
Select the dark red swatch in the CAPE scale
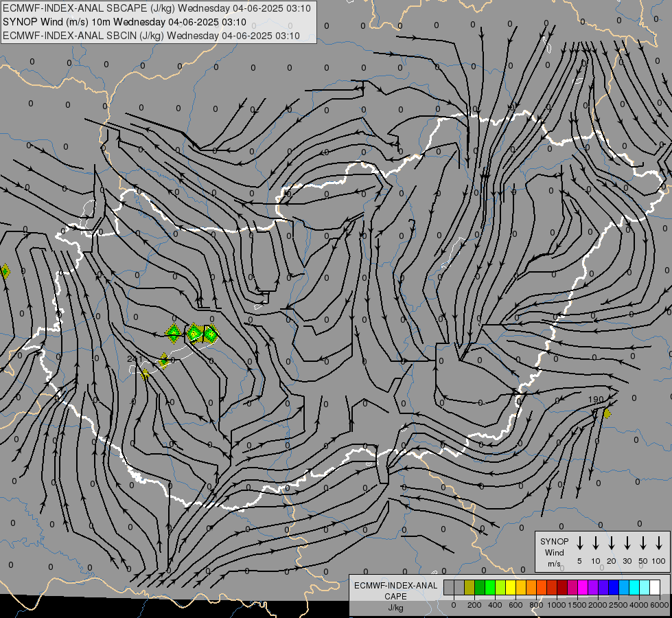pyautogui.click(x=562, y=588)
